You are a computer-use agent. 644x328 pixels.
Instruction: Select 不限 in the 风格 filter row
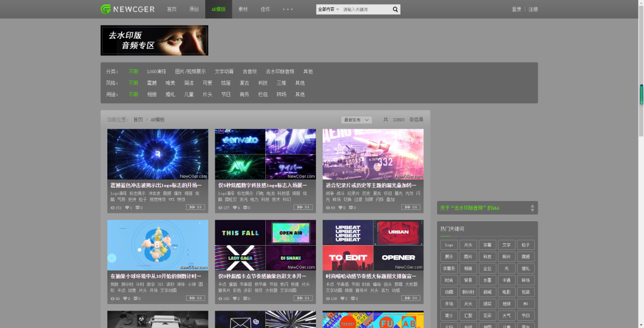(x=133, y=83)
